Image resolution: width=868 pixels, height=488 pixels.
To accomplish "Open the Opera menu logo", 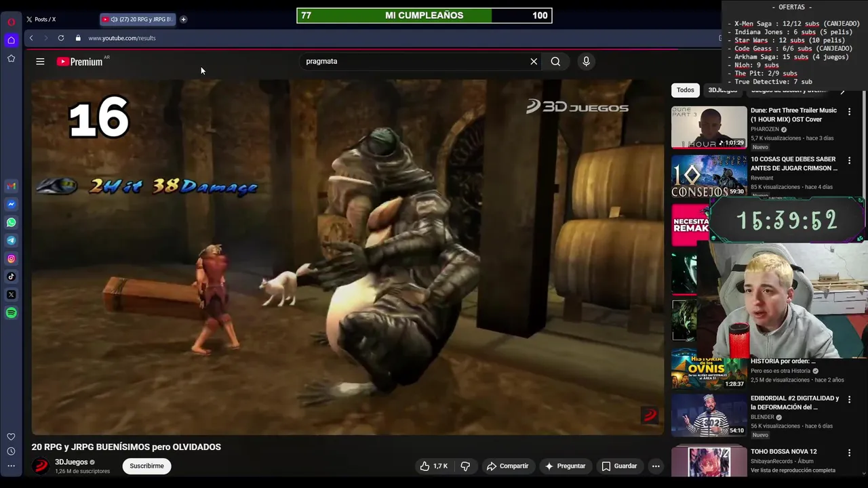I will click(11, 22).
